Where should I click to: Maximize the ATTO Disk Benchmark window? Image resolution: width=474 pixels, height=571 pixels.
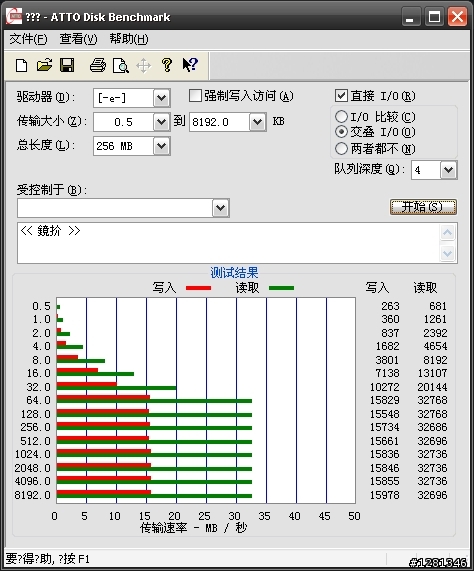[434, 17]
